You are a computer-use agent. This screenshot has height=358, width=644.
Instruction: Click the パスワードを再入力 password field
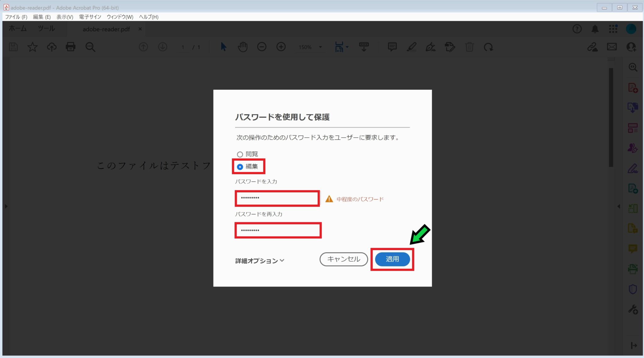[x=278, y=230]
